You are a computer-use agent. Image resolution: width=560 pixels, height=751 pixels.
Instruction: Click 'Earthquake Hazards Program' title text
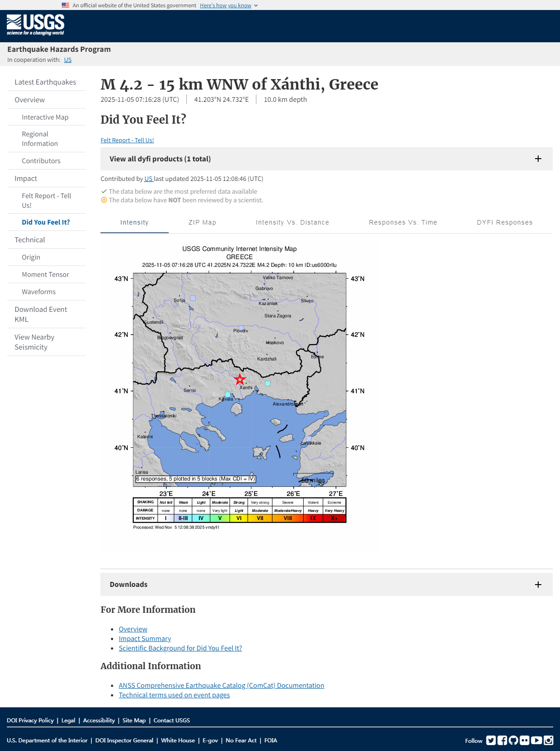click(x=59, y=49)
